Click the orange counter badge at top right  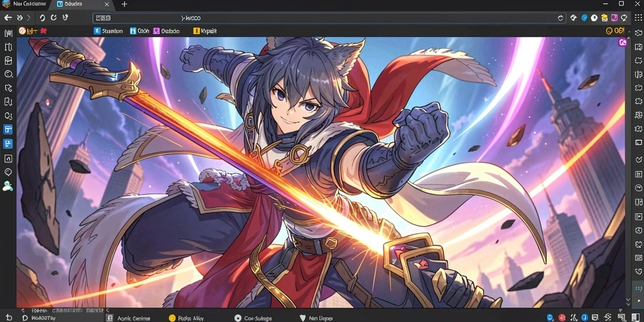point(614,31)
